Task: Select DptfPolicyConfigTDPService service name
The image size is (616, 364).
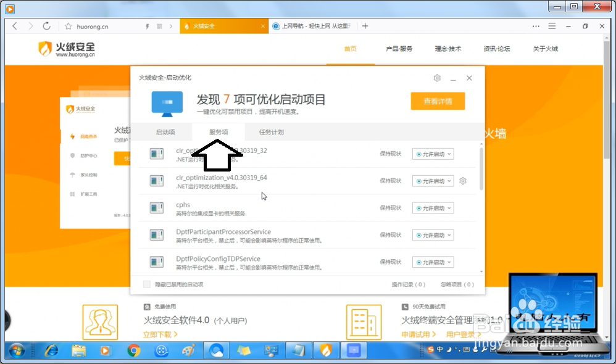Action: click(x=218, y=259)
